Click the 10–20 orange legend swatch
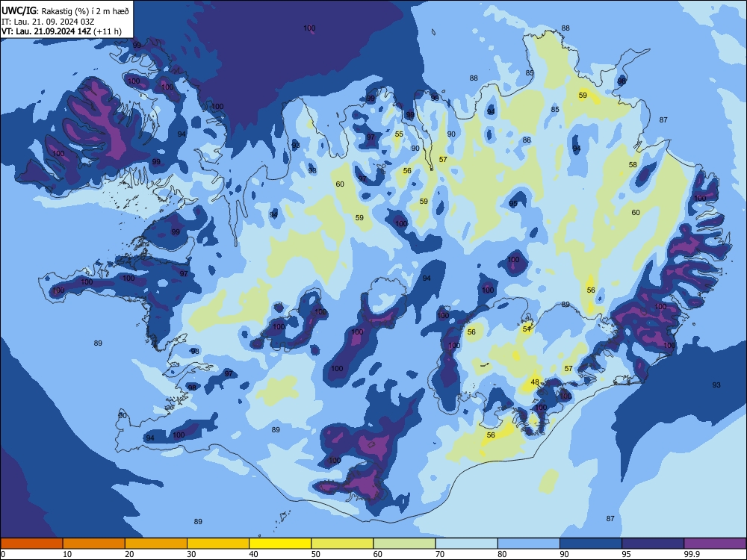 click(94, 544)
